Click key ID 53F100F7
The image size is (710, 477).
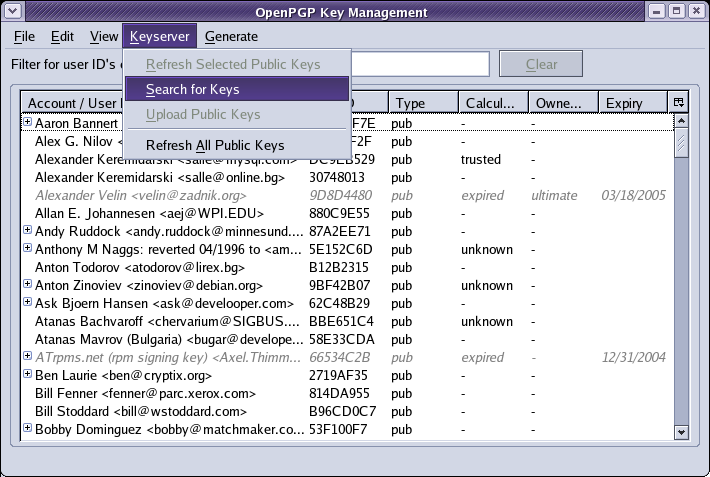click(338, 429)
